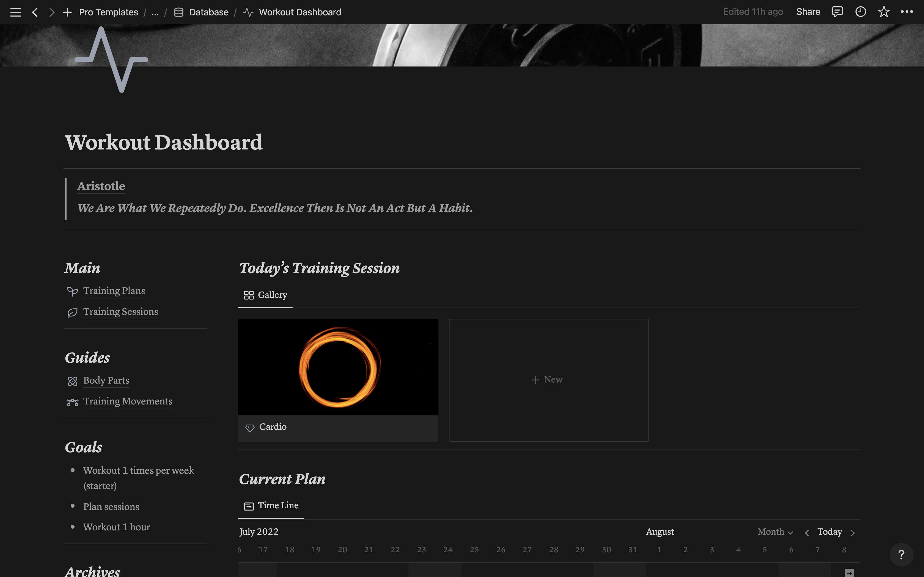Open the Cardio session card thumbnail
Viewport: 924px width, 577px height.
[x=338, y=367]
